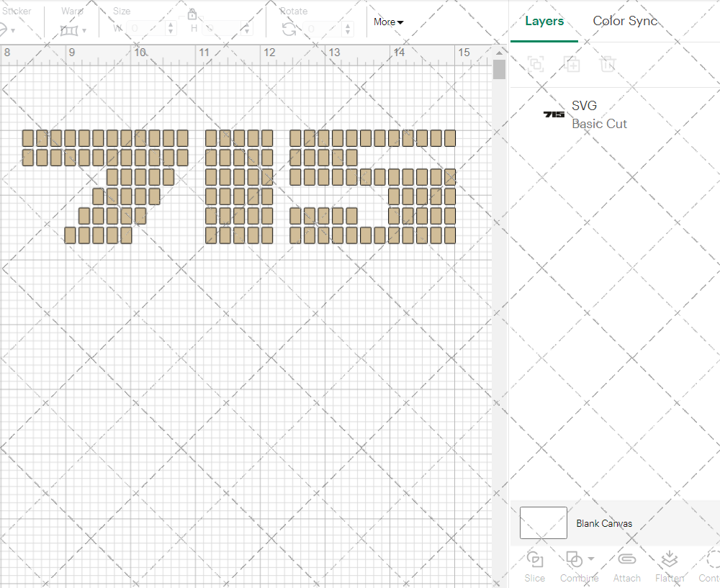Delete layer using the trash icon
Screen dimensions: 720x588
[x=608, y=64]
